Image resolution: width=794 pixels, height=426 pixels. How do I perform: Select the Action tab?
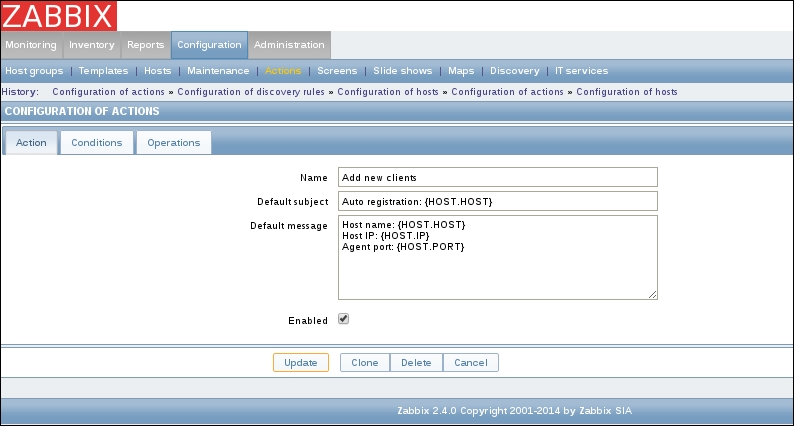(x=31, y=143)
